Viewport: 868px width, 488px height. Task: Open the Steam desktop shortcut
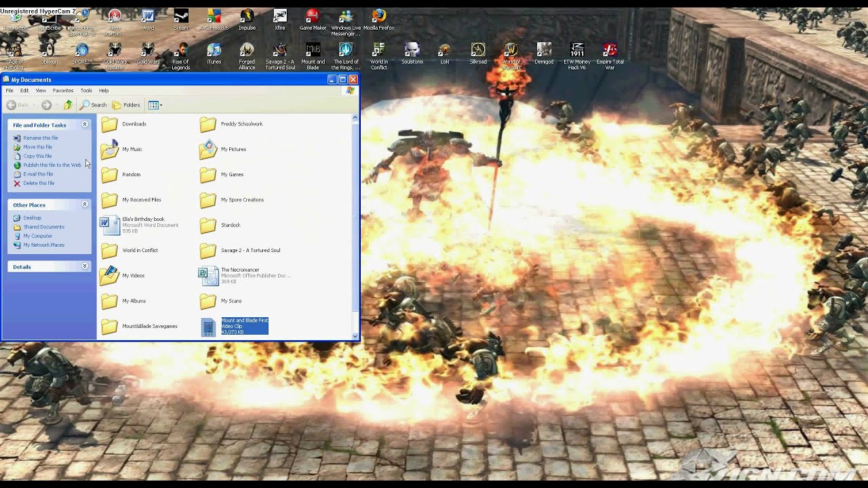point(180,20)
